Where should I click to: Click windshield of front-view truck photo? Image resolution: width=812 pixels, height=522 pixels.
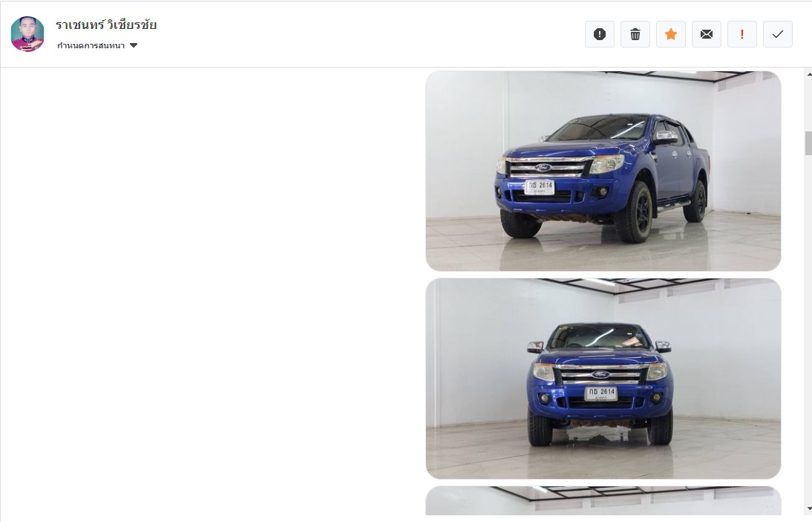pyautogui.click(x=600, y=336)
